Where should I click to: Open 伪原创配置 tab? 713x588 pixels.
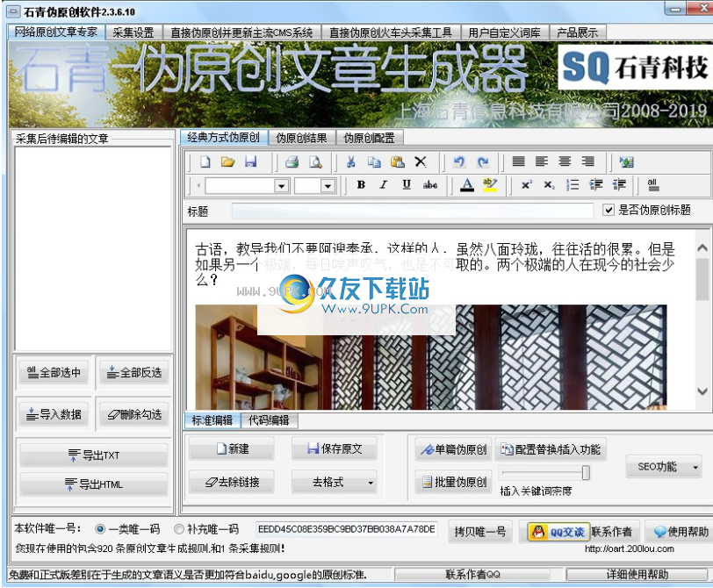pyautogui.click(x=369, y=138)
